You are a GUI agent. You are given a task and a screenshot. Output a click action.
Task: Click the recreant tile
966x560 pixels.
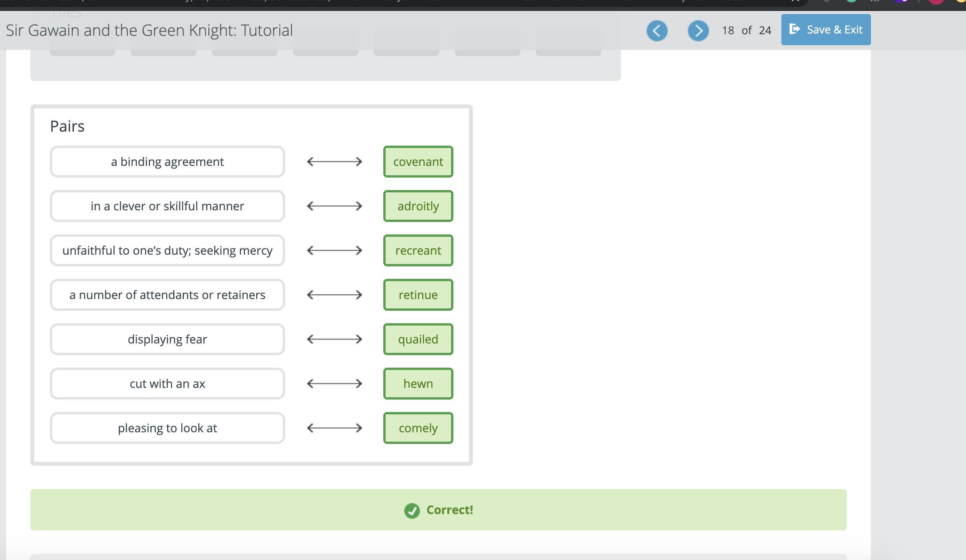tap(418, 250)
